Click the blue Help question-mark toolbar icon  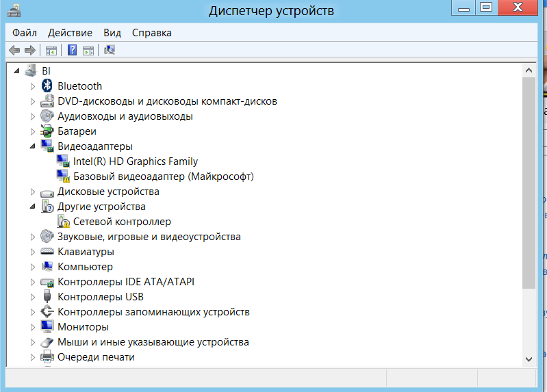71,50
